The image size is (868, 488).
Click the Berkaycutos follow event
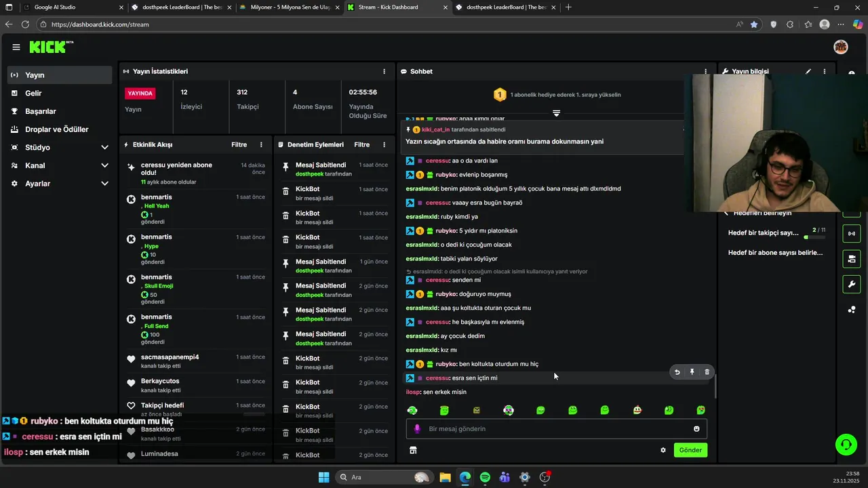pos(197,385)
